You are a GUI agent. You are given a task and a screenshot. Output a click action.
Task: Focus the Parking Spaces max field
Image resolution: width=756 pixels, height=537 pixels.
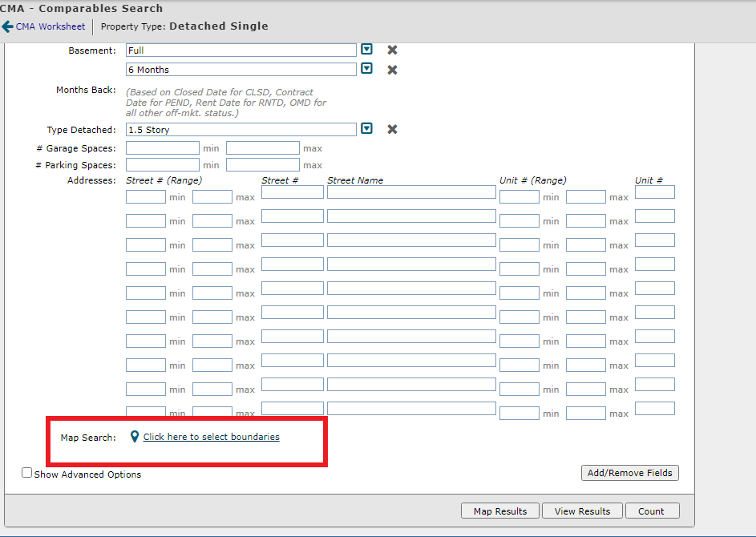tap(263, 165)
